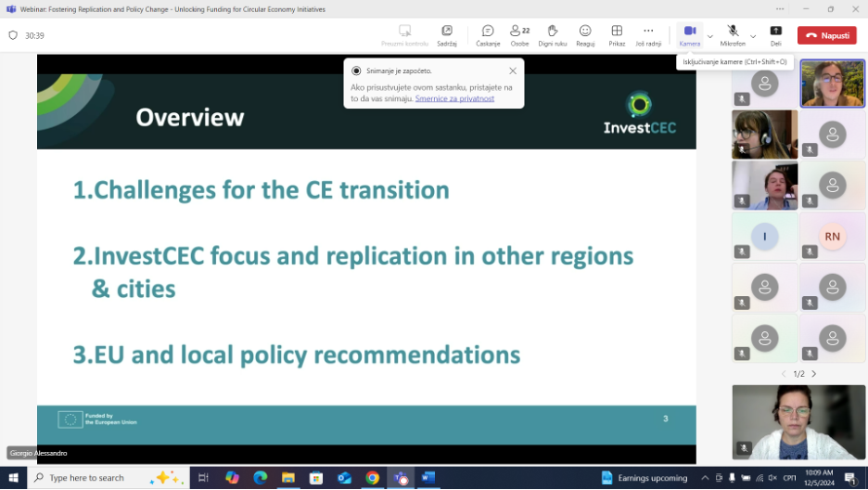Image resolution: width=868 pixels, height=490 pixels.
Task: Leave the meeting with Napusti button
Action: (827, 35)
